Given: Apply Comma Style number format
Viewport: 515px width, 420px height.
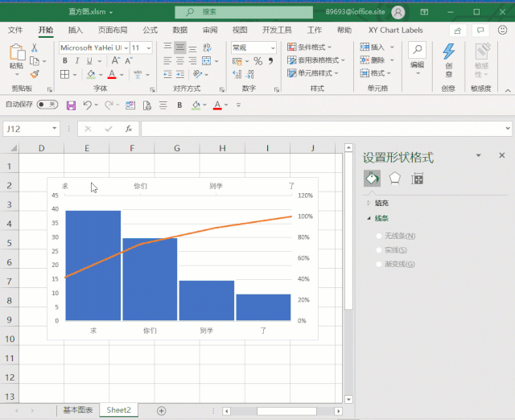Looking at the screenshot, I should tap(270, 61).
